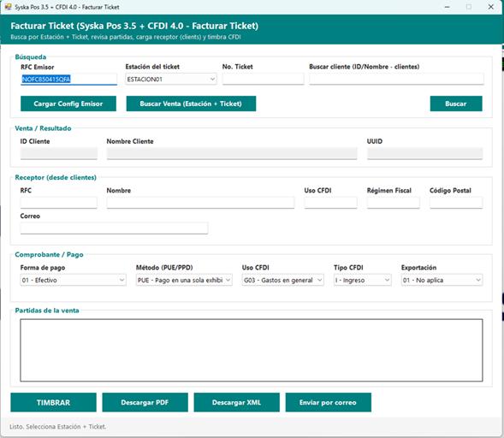
Task: Close the Facturar Ticket window
Action: tap(491, 7)
